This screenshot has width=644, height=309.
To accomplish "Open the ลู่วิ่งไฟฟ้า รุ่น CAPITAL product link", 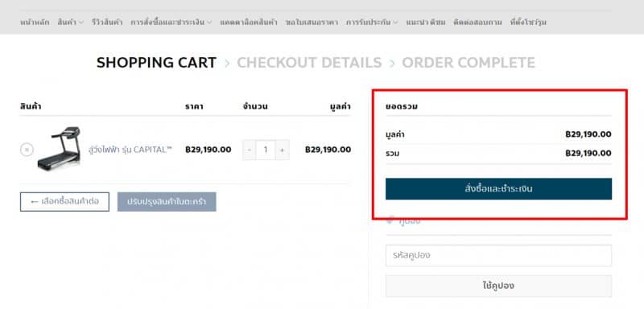I will pos(130,150).
